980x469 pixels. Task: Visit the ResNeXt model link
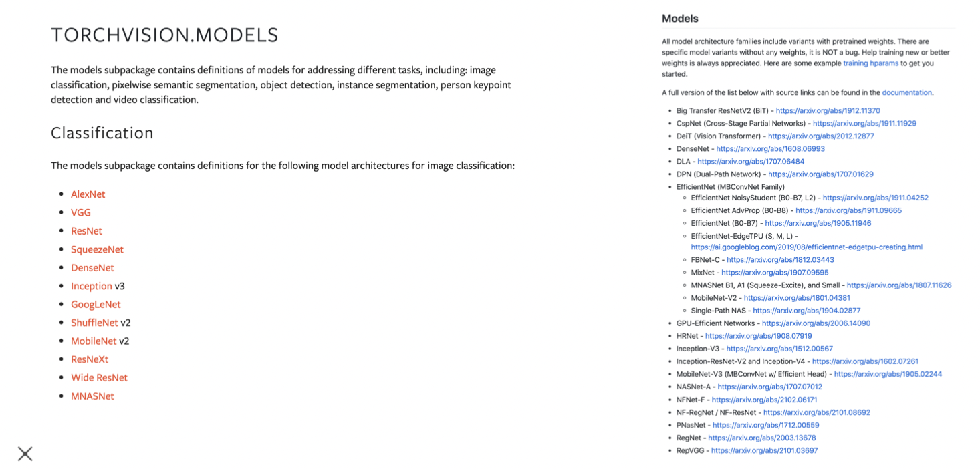(90, 359)
